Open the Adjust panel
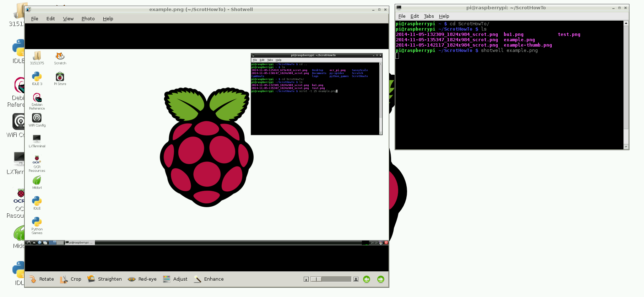This screenshot has width=644, height=297. pyautogui.click(x=175, y=279)
